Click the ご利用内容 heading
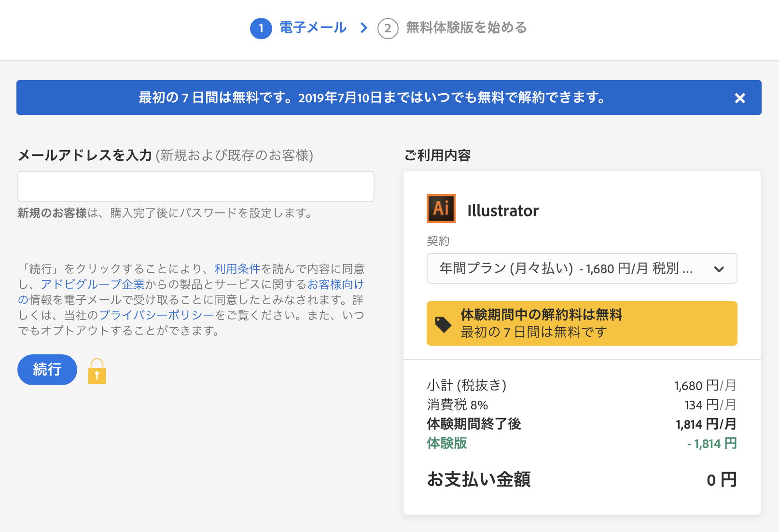This screenshot has width=779, height=532. click(x=437, y=155)
